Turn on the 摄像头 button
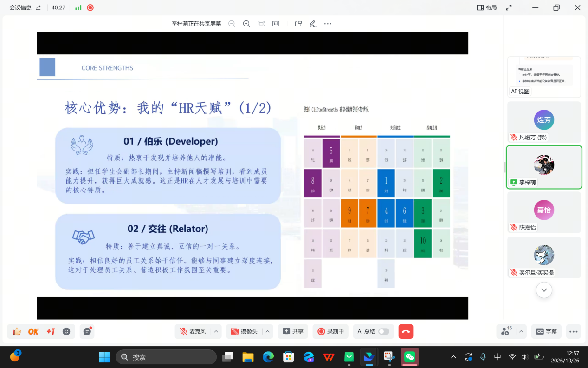The height and width of the screenshot is (368, 588). (x=244, y=331)
